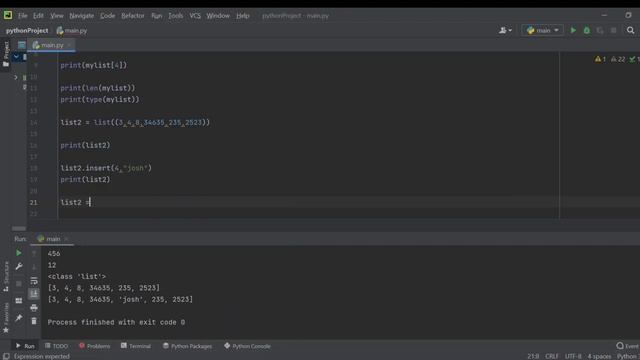Viewport: 640px width, 360px height.
Task: Open the Refactor menu
Action: pyautogui.click(x=133, y=16)
